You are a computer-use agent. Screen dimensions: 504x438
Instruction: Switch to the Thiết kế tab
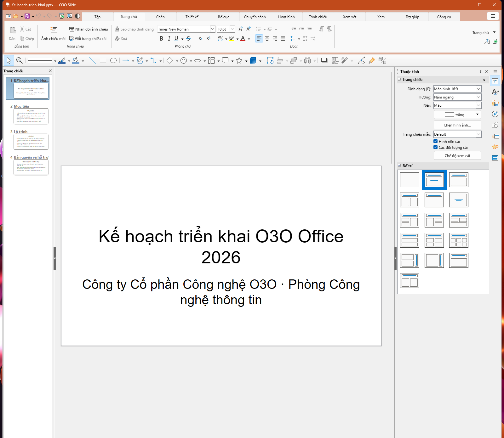[192, 17]
